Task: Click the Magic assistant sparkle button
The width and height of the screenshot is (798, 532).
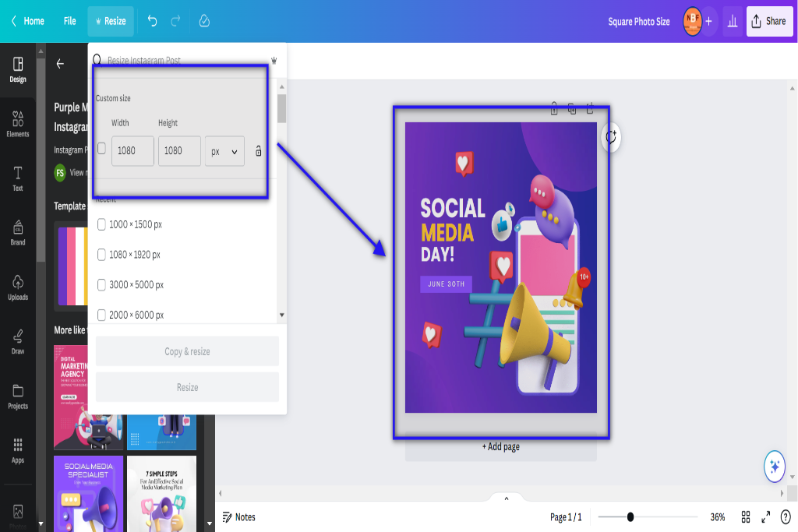Action: [x=775, y=466]
